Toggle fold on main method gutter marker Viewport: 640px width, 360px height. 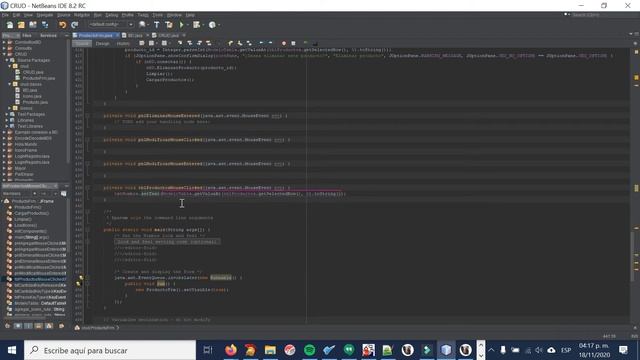[x=87, y=230]
